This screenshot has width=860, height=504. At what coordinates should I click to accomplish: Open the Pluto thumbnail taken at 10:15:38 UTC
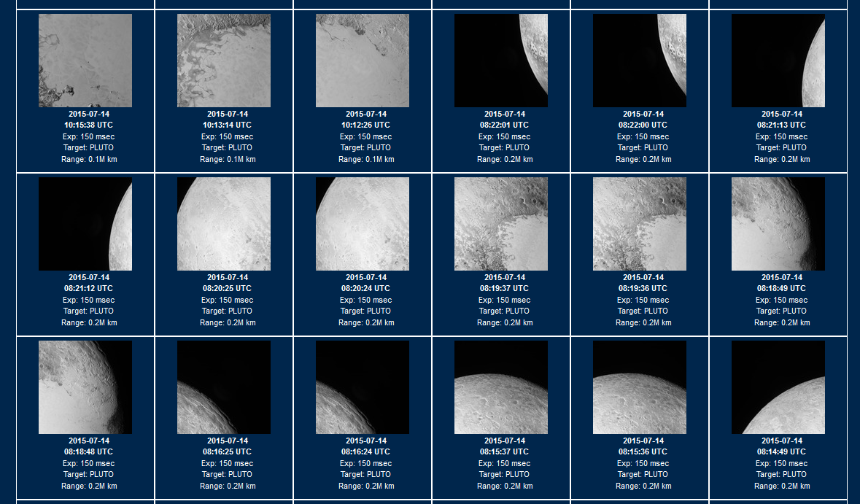click(x=85, y=61)
